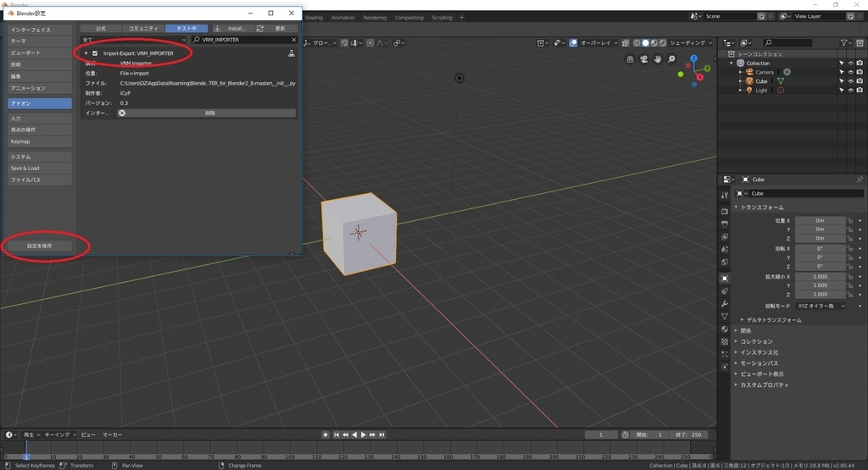Image resolution: width=868 pixels, height=470 pixels.
Task: Open the Object properties tab icon
Action: coord(725,278)
